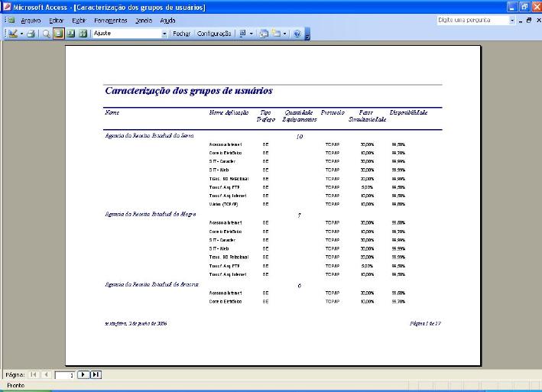Viewport: 542px width, 392px height.
Task: Click the Print icon
Action: [31, 34]
